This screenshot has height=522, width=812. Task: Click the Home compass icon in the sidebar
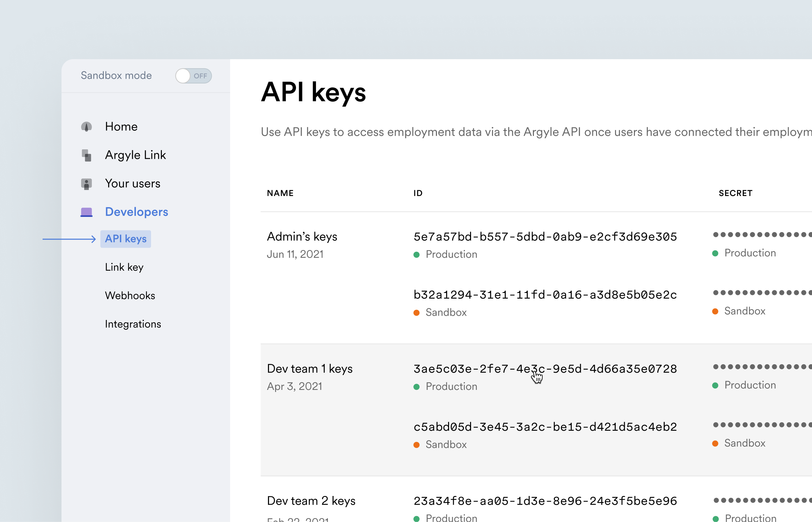tap(87, 127)
